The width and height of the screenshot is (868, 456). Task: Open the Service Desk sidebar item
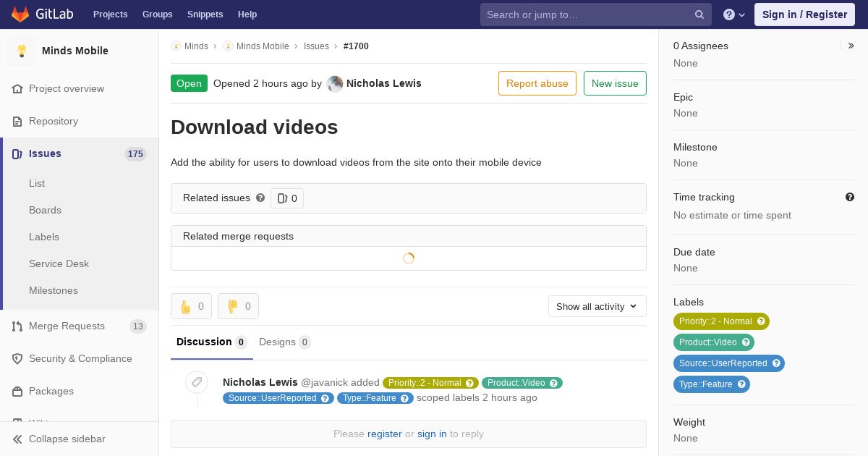coord(59,263)
